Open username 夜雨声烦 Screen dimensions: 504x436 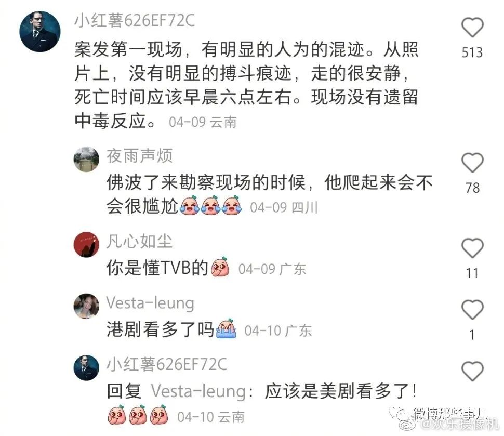tap(139, 156)
